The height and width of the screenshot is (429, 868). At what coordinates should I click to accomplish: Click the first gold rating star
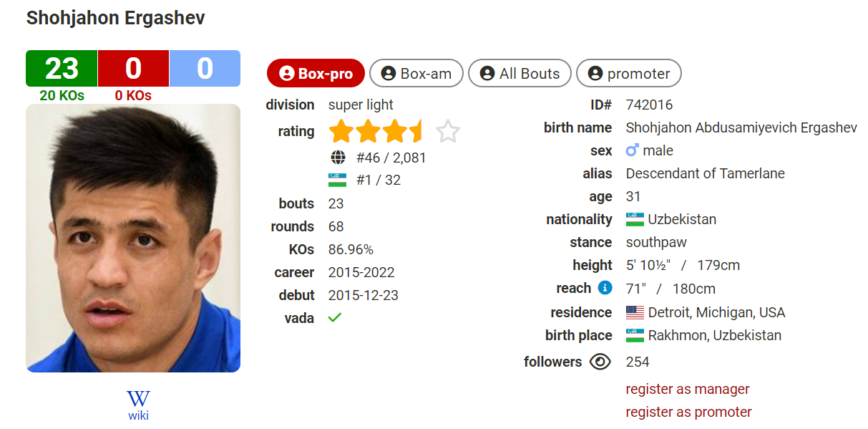(341, 132)
